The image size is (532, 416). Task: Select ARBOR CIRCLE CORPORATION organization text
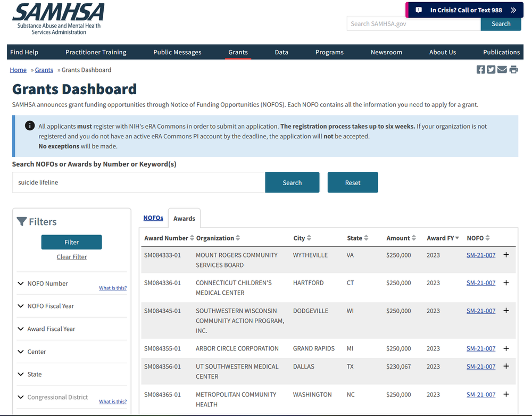(x=237, y=348)
